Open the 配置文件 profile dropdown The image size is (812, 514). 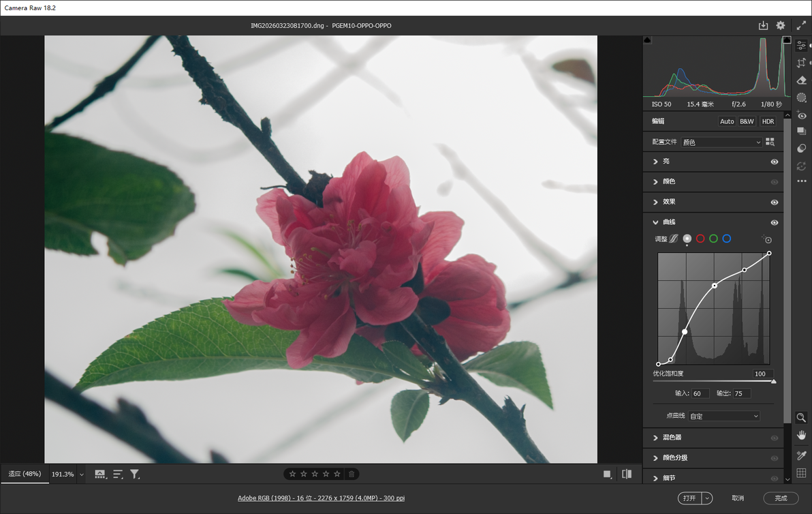point(722,142)
